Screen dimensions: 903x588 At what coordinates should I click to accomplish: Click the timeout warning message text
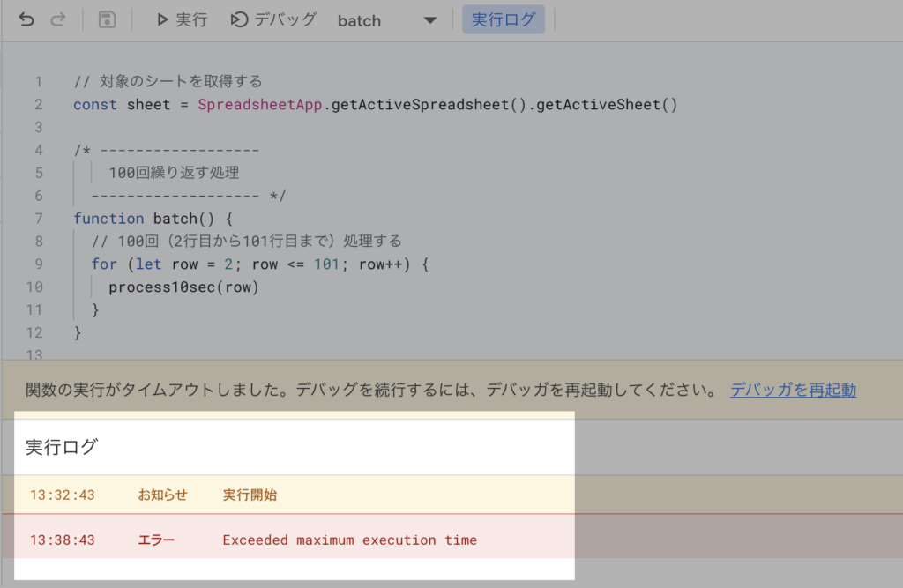[370, 390]
